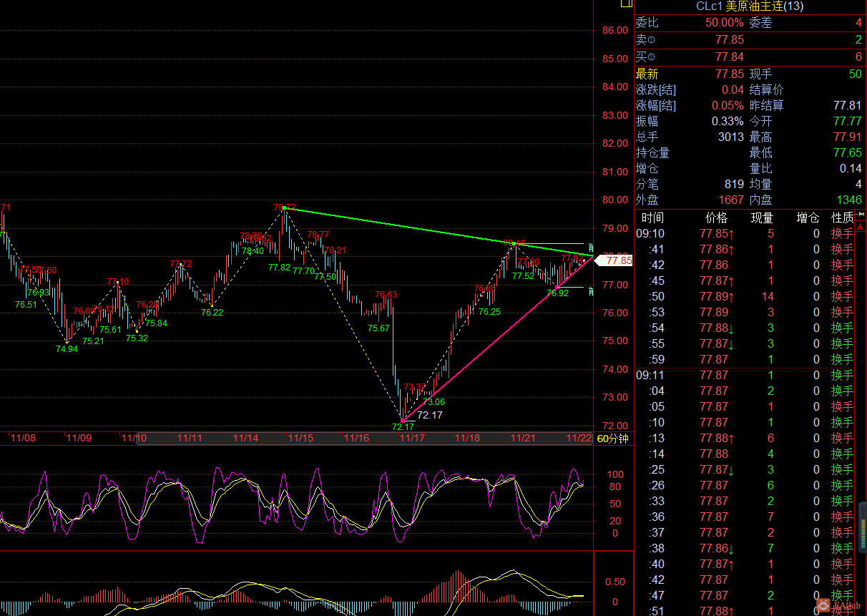The width and height of the screenshot is (867, 616).
Task: Click the 买① bid price 77.84
Action: pos(730,57)
